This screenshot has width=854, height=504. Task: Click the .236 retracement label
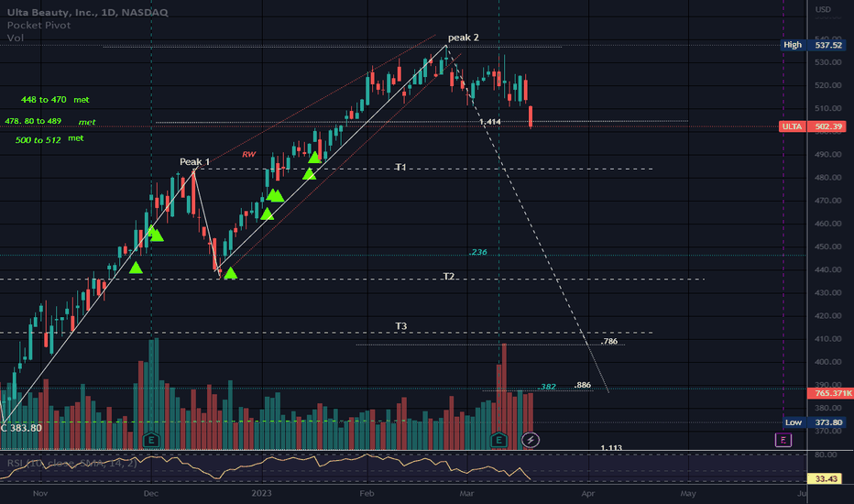(x=478, y=252)
